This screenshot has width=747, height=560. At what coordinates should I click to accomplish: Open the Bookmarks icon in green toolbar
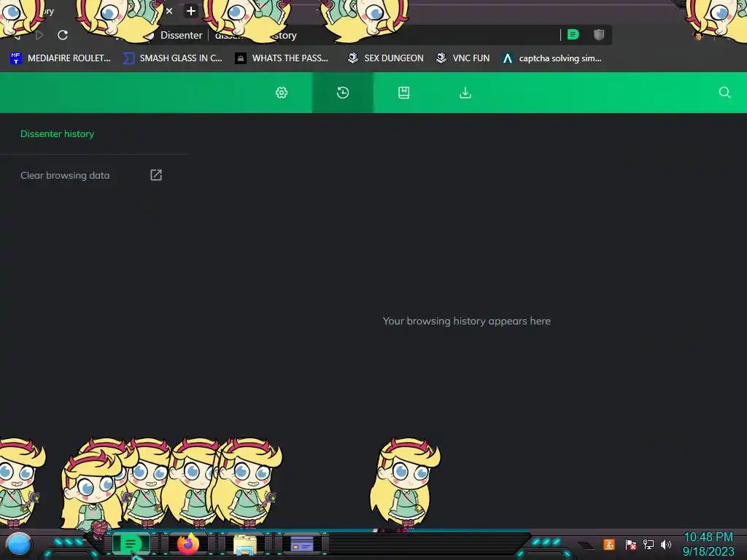[x=404, y=93]
